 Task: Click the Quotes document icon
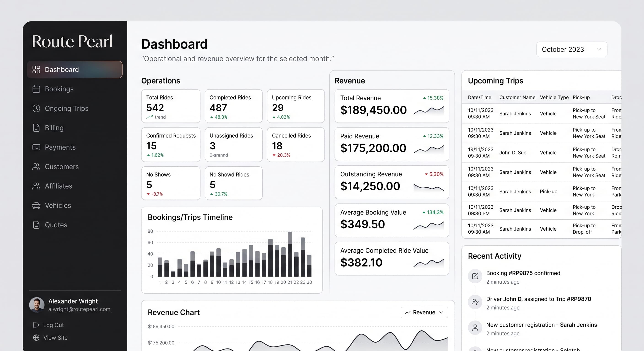36,225
